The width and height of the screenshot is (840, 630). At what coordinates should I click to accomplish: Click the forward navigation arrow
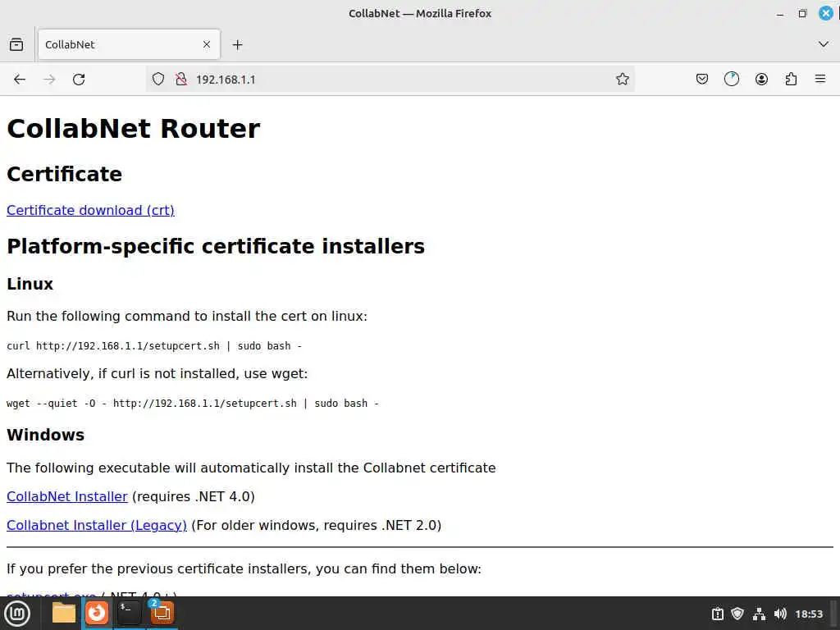pos(49,80)
